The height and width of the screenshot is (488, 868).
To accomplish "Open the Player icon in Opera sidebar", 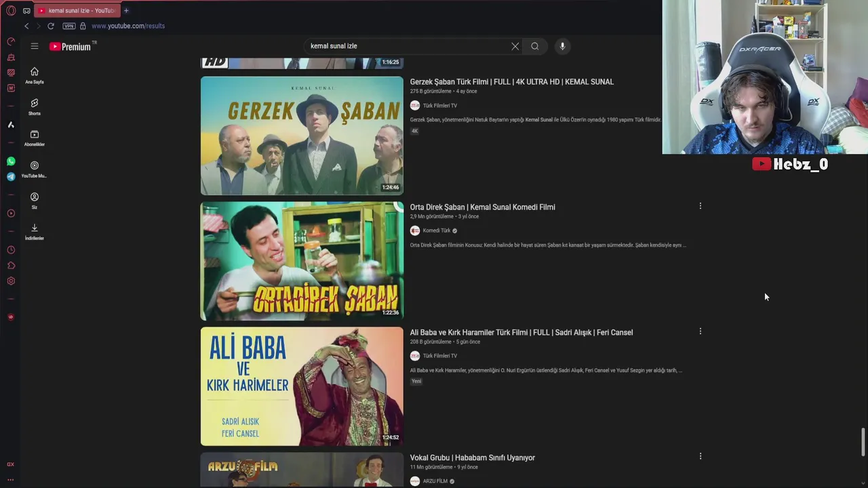I will point(11,213).
